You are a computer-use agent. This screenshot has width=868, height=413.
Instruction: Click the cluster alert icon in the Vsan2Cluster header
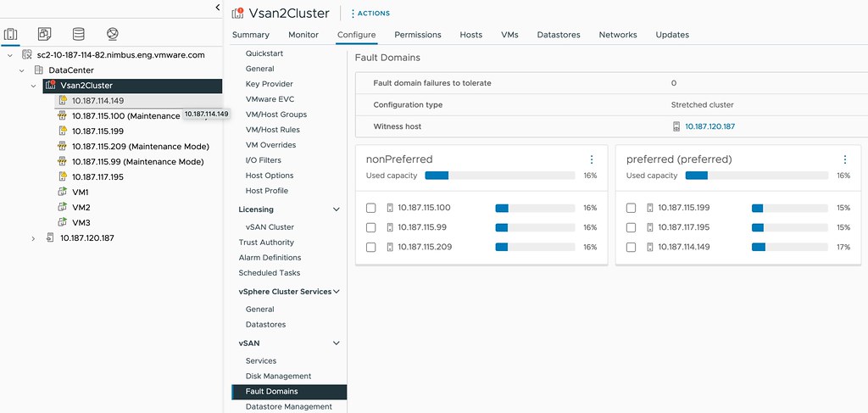(237, 13)
